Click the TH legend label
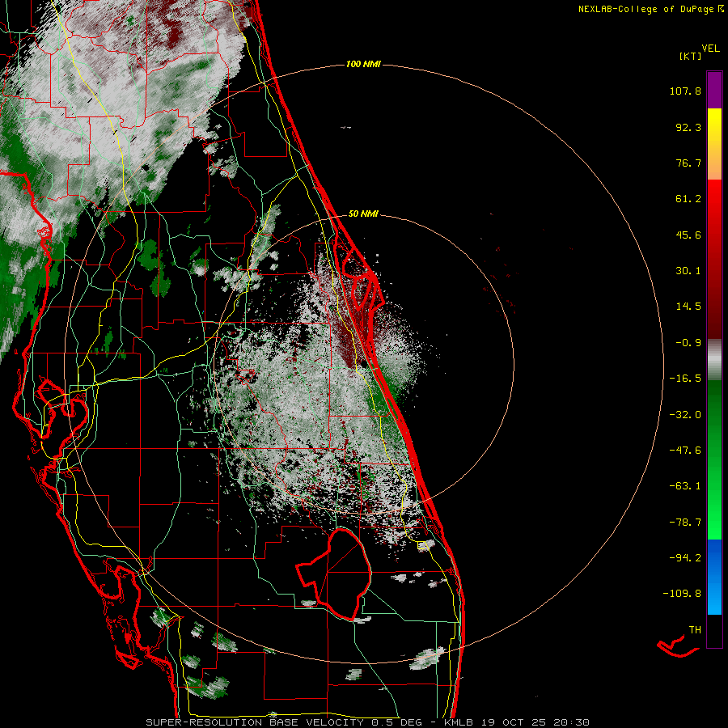The height and width of the screenshot is (728, 728). pyautogui.click(x=695, y=630)
